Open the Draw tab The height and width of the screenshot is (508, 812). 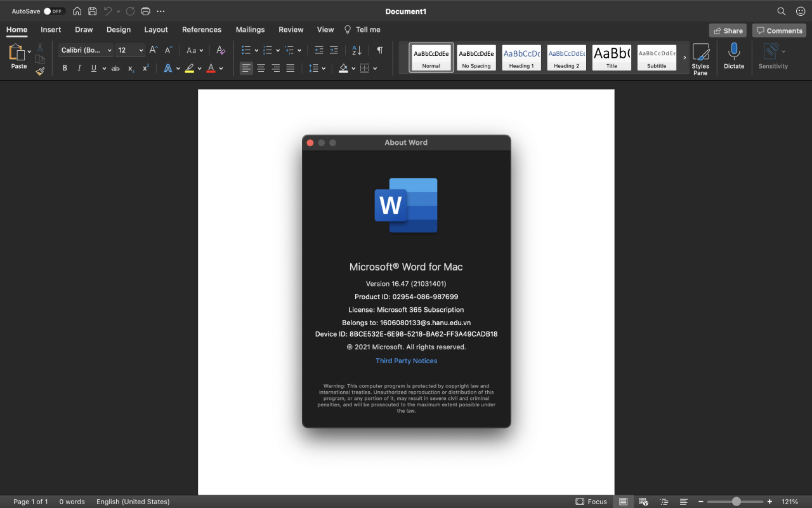pos(84,30)
